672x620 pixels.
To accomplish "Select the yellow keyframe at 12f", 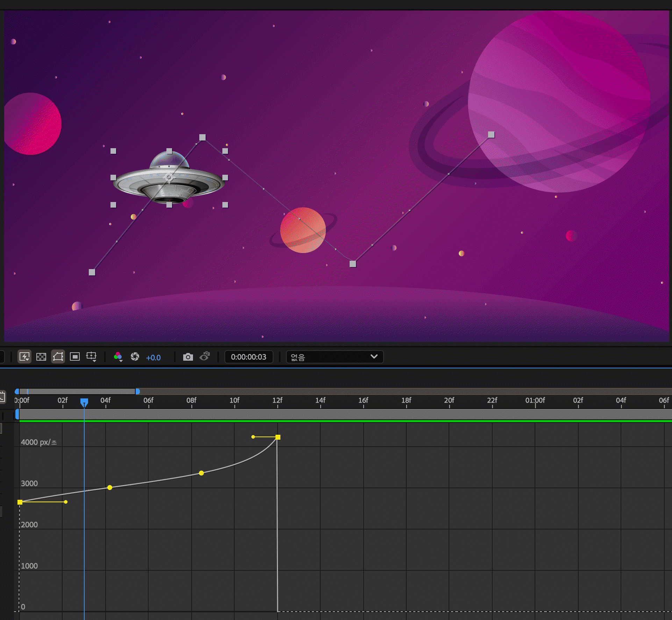I will pos(278,437).
